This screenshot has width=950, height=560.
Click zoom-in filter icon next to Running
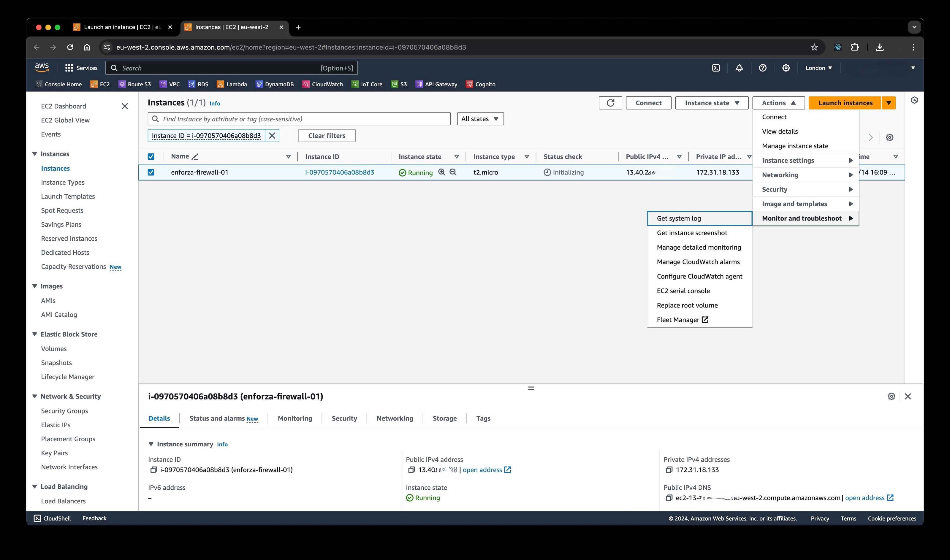(x=441, y=172)
